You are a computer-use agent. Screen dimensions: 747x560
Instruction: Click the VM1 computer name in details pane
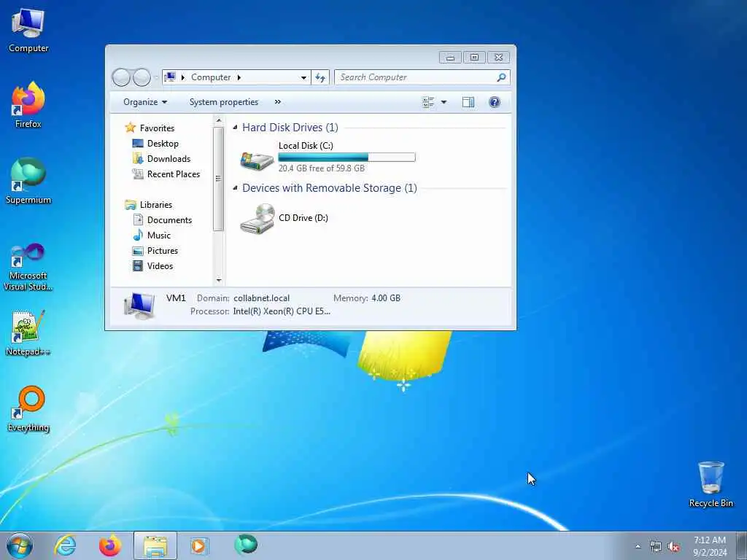click(176, 298)
